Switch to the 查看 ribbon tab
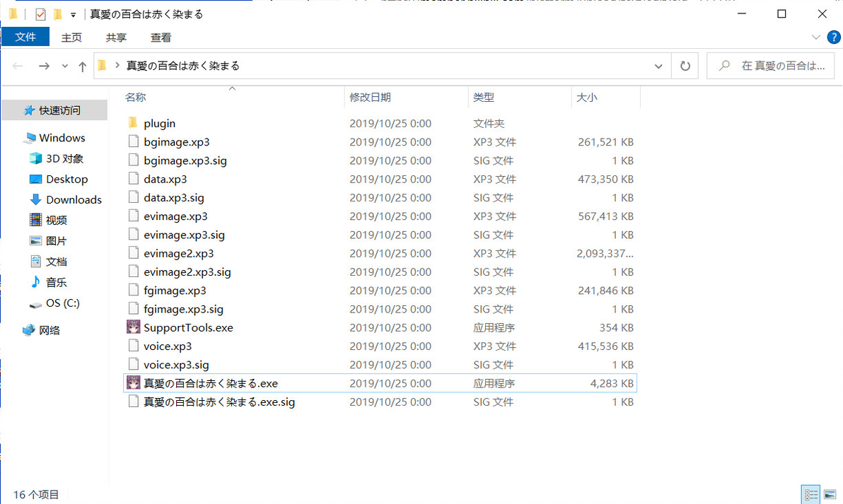Image resolution: width=843 pixels, height=504 pixels. 161,37
